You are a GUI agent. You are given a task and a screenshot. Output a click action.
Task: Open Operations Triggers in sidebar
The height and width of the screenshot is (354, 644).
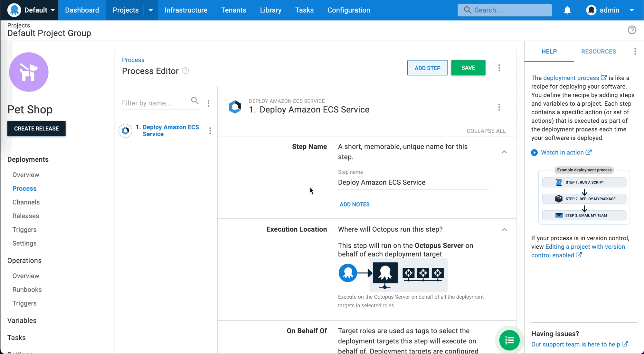tap(24, 303)
